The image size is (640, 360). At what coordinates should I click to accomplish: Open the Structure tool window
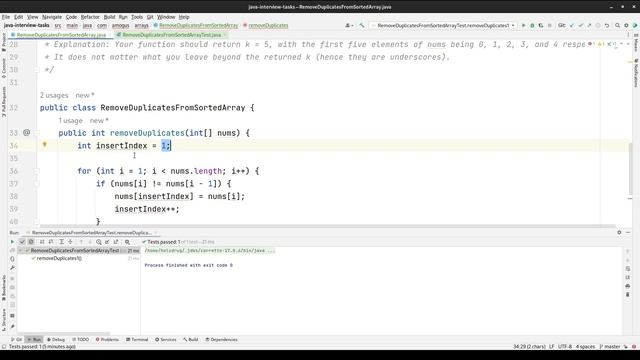tap(4, 320)
